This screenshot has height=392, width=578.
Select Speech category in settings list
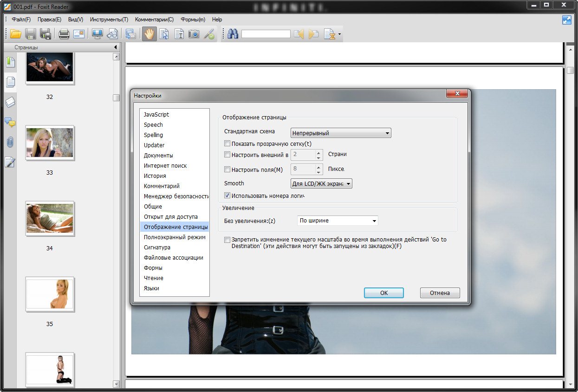[175, 124]
